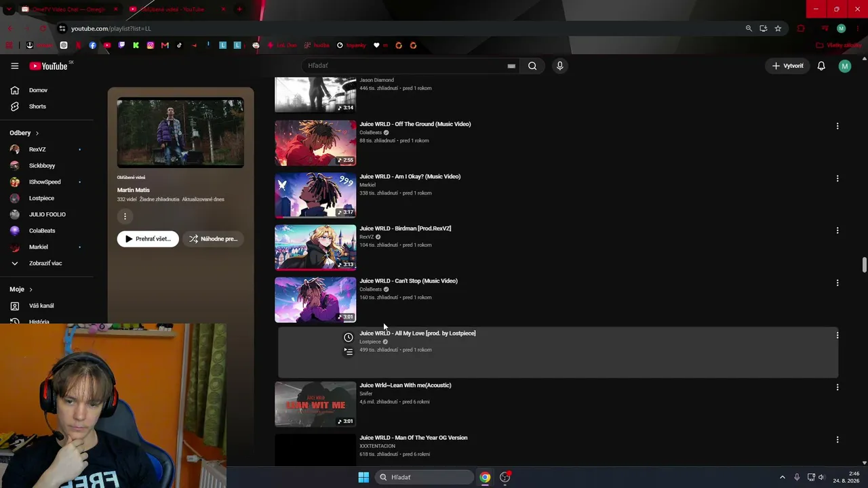This screenshot has height=488, width=868.
Task: Play the Birdman video thumbnail
Action: (315, 247)
